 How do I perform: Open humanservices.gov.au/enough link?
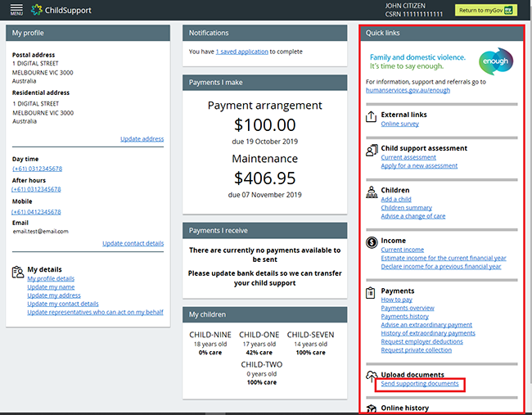[408, 91]
